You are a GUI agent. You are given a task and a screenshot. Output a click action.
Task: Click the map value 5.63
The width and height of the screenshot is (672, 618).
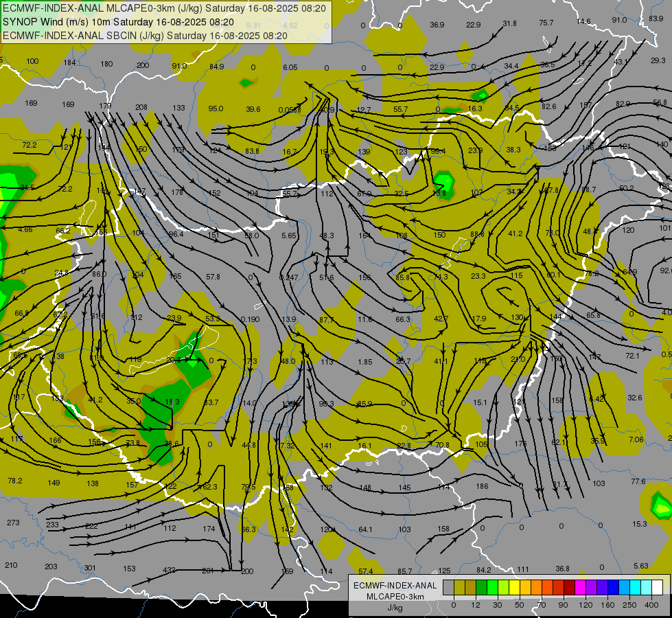[x=641, y=566]
